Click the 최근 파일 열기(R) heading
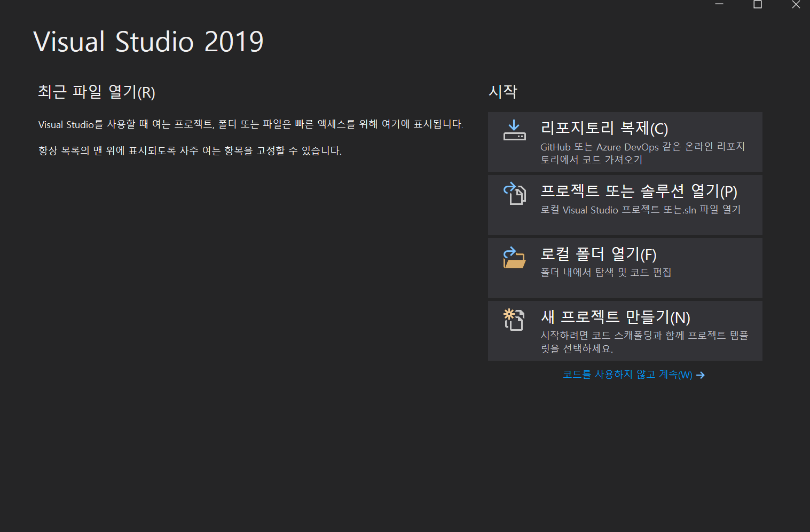The image size is (810, 532). coord(96,92)
